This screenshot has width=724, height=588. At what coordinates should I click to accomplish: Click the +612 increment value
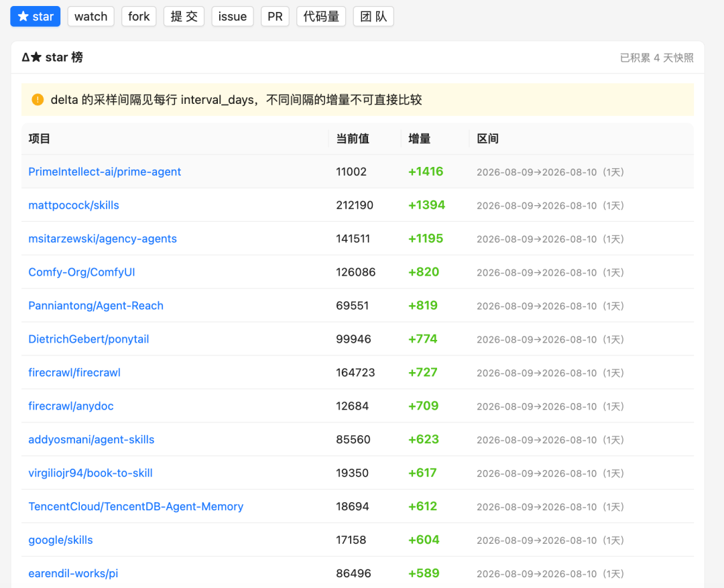(423, 507)
